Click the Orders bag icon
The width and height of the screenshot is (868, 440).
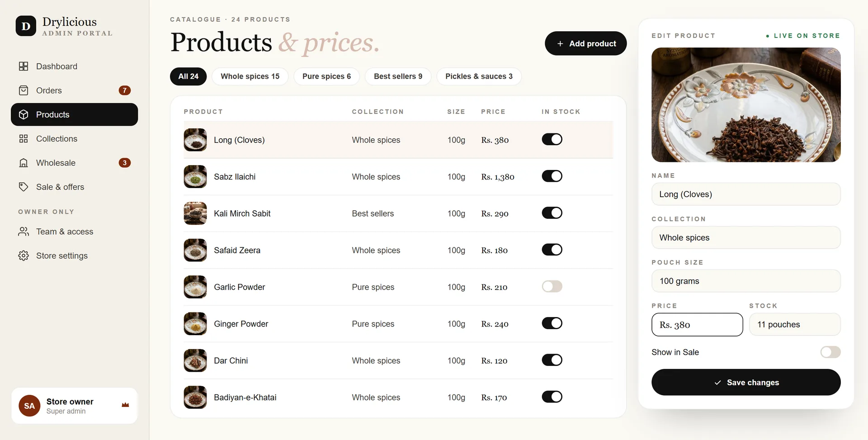tap(24, 90)
